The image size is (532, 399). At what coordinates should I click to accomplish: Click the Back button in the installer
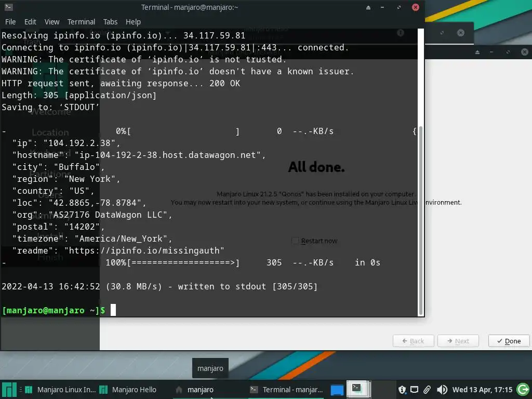(x=413, y=341)
